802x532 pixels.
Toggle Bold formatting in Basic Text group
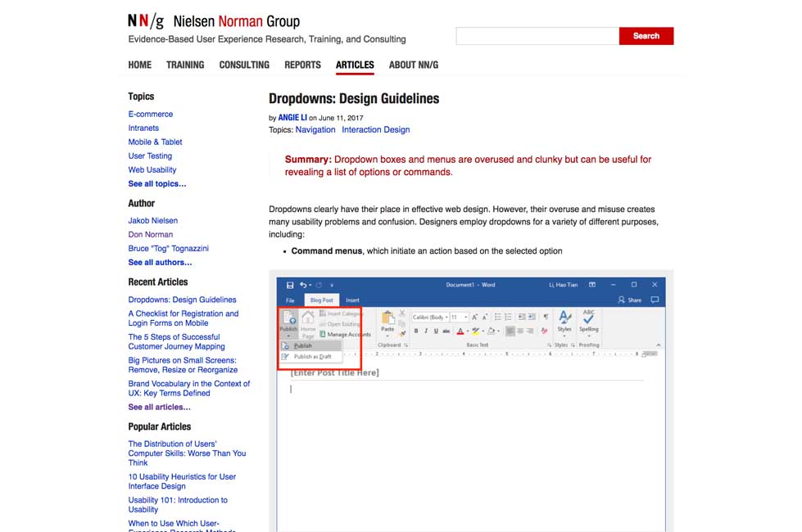(416, 331)
